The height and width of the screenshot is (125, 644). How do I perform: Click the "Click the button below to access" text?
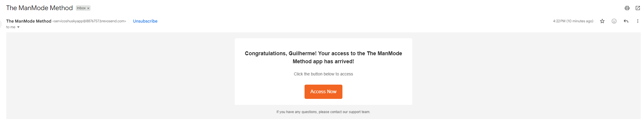pos(323,74)
